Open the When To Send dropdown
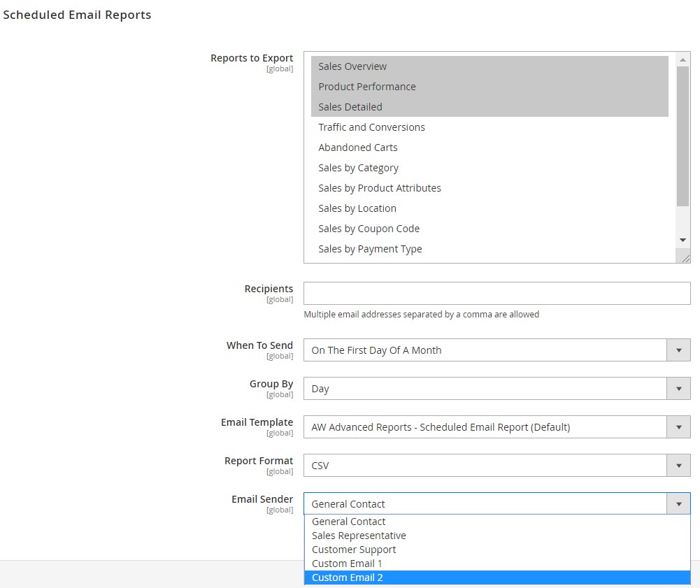Viewport: 700px width, 588px height. (497, 350)
